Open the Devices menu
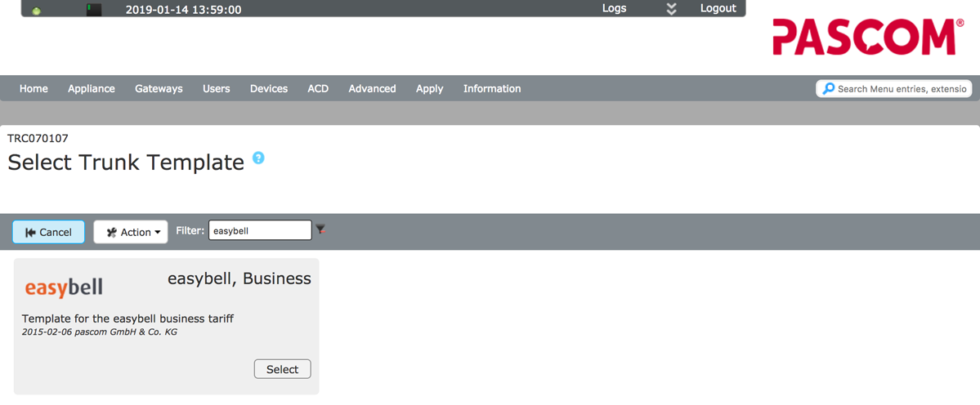This screenshot has width=980, height=405. coord(268,88)
